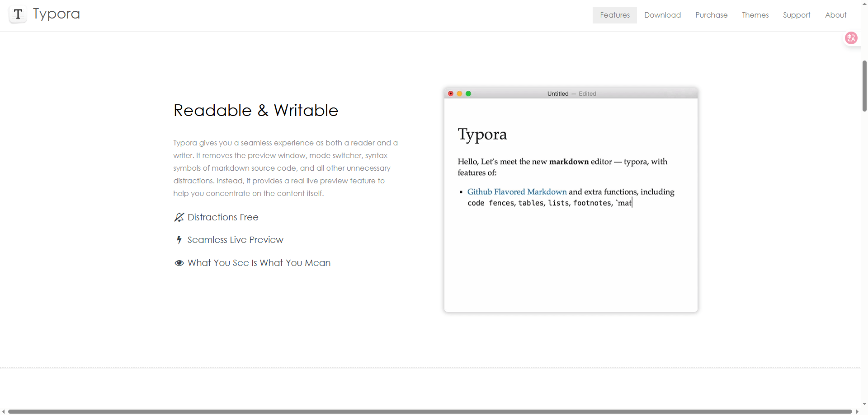Click the horizontal scrollbar thumb

pyautogui.click(x=430, y=411)
